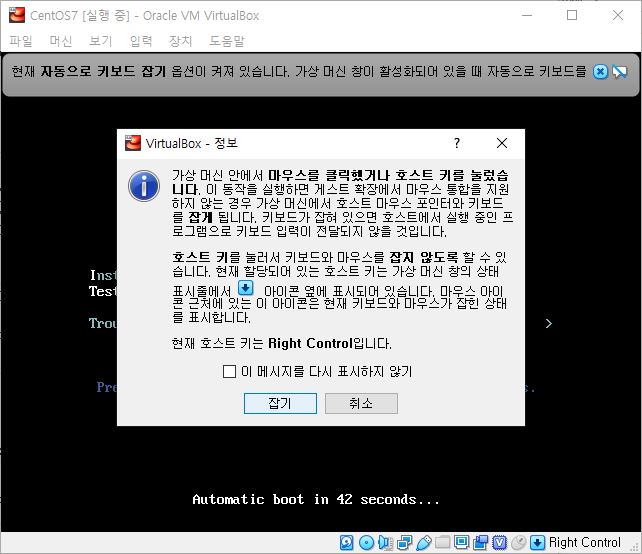The height and width of the screenshot is (554, 642).
Task: Click the 취소 button
Action: point(361,403)
